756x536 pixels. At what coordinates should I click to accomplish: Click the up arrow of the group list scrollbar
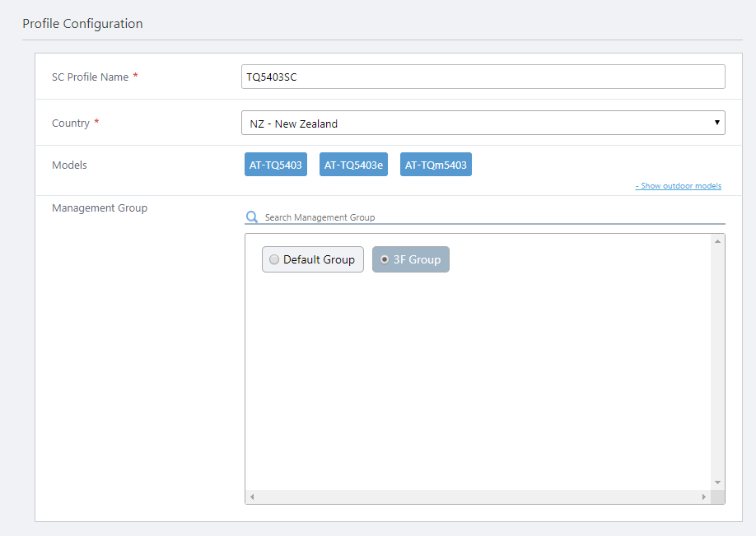click(x=717, y=241)
